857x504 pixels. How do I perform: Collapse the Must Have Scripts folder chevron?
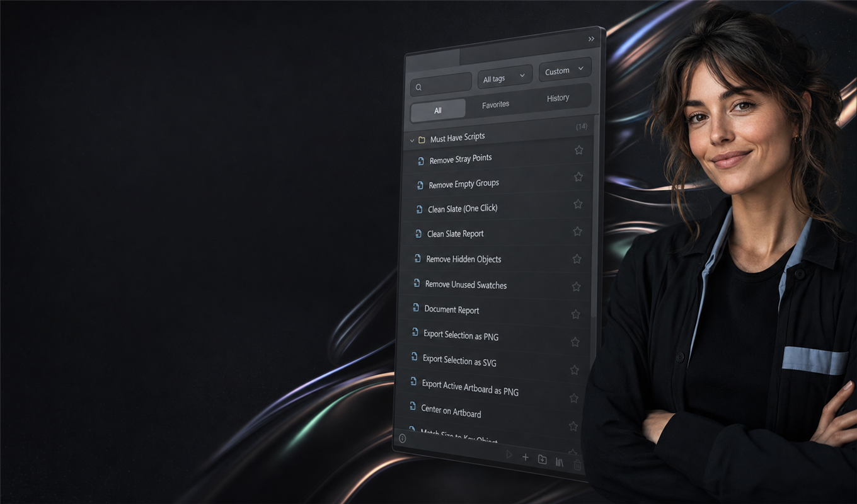pos(412,140)
